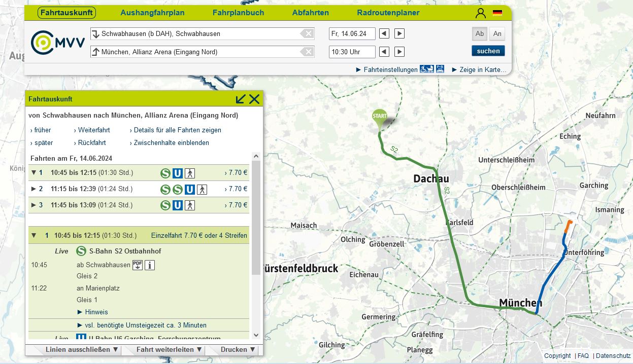The width and height of the screenshot is (633, 364).
Task: Click the user account profile icon
Action: 480,13
